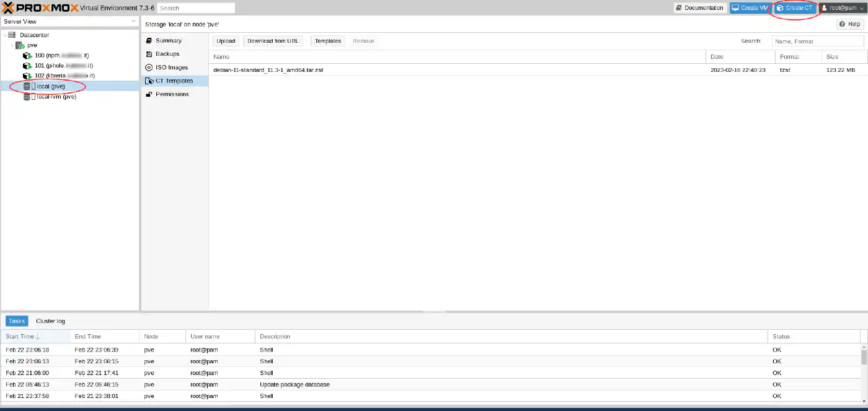Select the Update package database task
The image size is (868, 411).
point(430,384)
